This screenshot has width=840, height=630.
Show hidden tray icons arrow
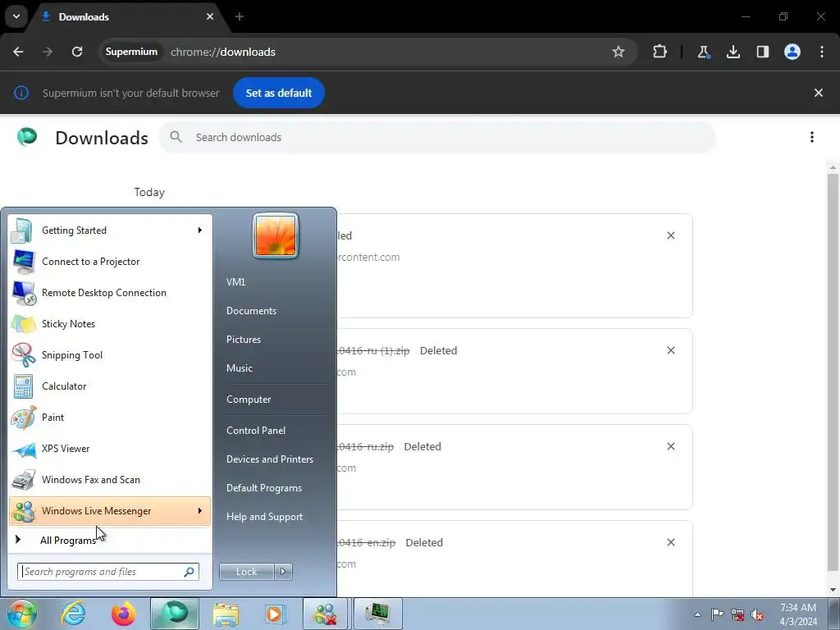tap(697, 614)
